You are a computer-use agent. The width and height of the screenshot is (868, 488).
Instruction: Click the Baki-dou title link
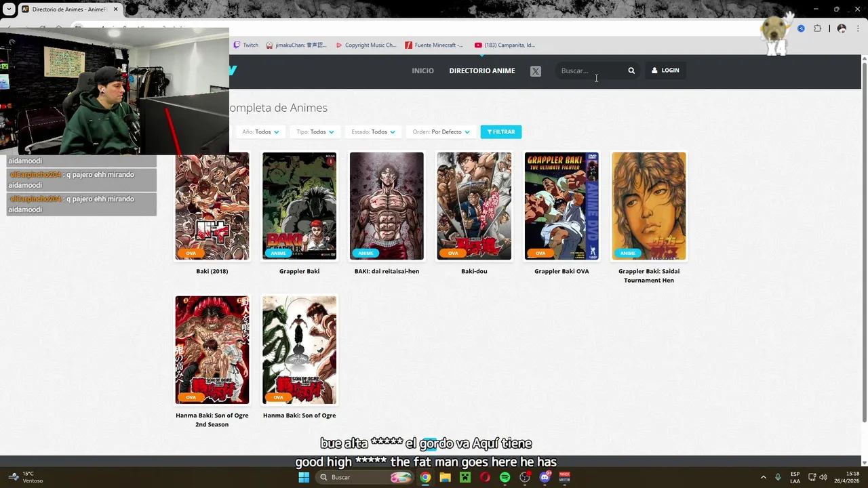(474, 271)
